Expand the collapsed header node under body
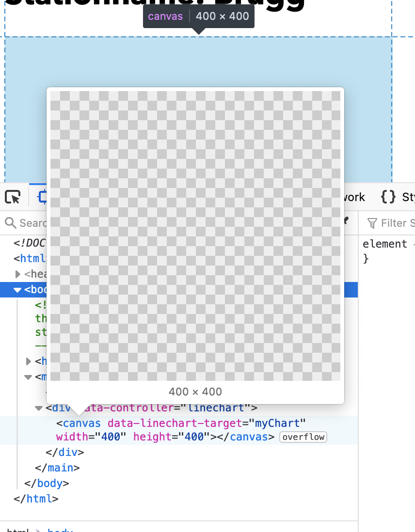This screenshot has width=415, height=532. pos(29,361)
